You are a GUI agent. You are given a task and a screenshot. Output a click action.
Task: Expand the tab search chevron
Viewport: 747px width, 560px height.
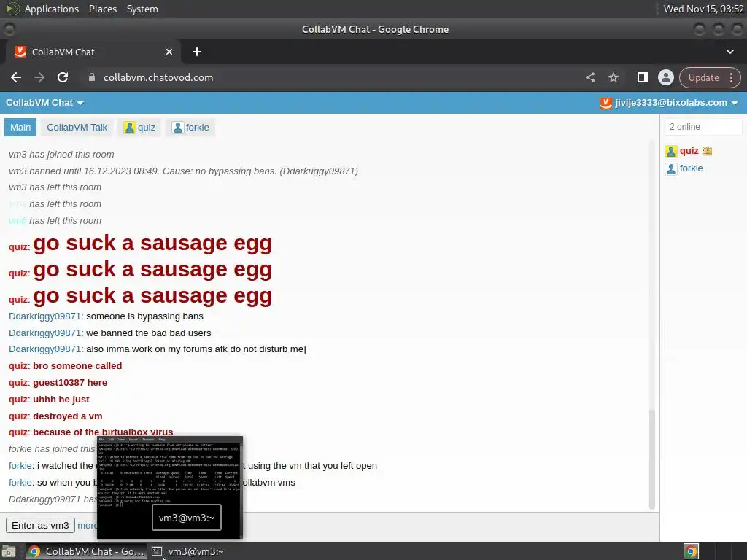729,52
